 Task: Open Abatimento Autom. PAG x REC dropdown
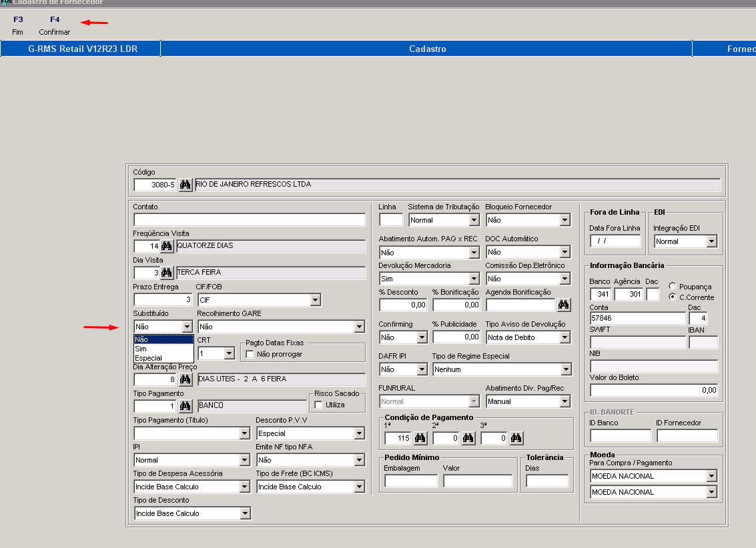474,252
